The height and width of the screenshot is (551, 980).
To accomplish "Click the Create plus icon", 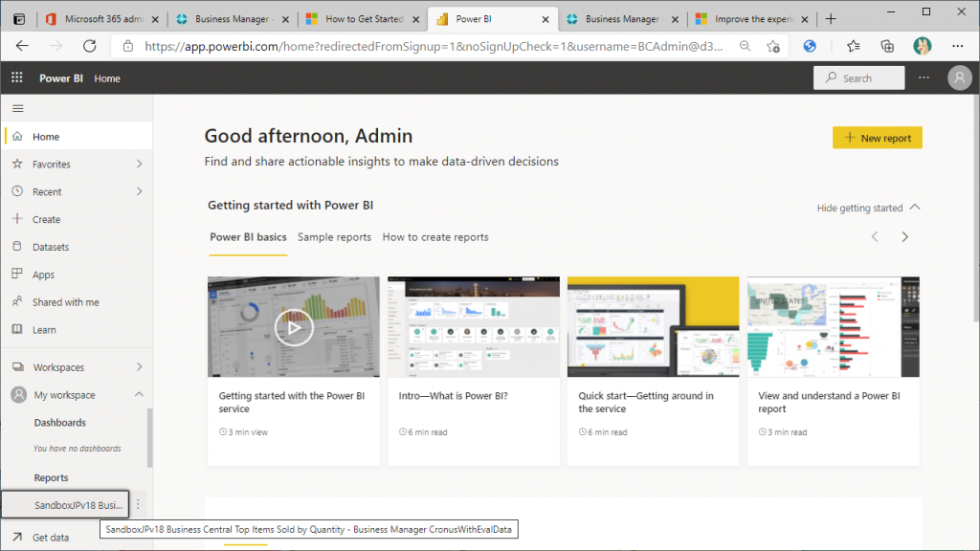I will (17, 219).
